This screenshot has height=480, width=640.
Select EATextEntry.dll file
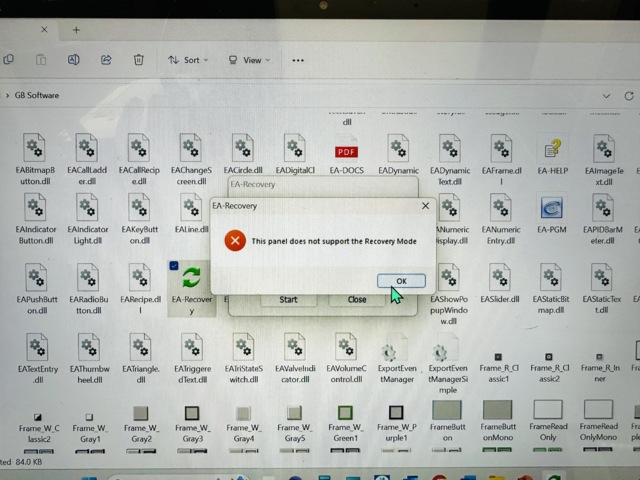(38, 359)
